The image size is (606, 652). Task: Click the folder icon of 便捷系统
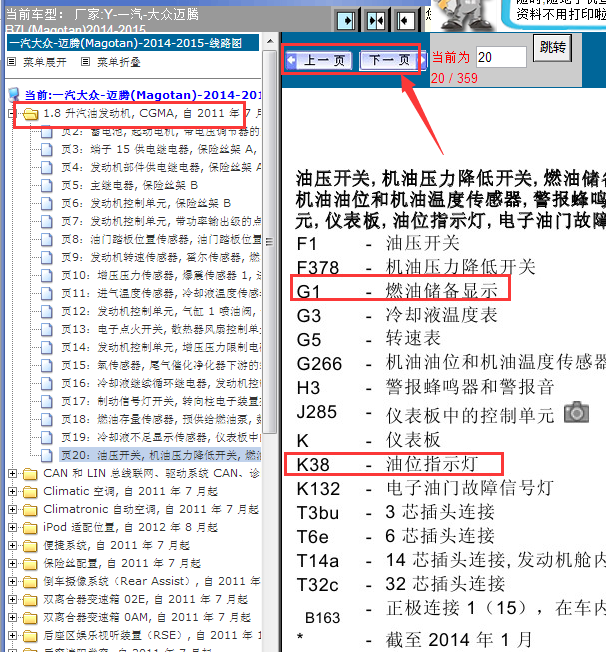[30, 546]
